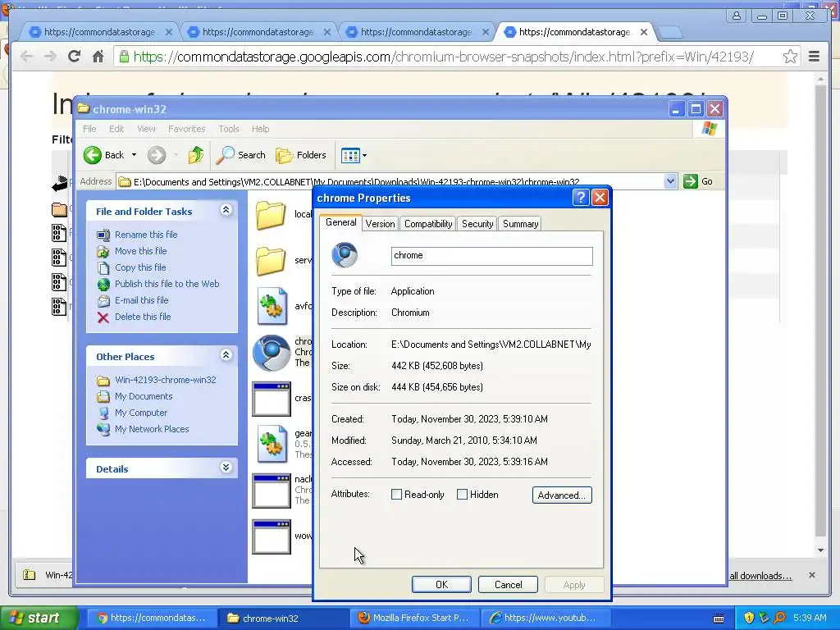Image resolution: width=840 pixels, height=630 pixels.
Task: Click the Chromium icon in Properties dialog
Action: click(x=345, y=255)
